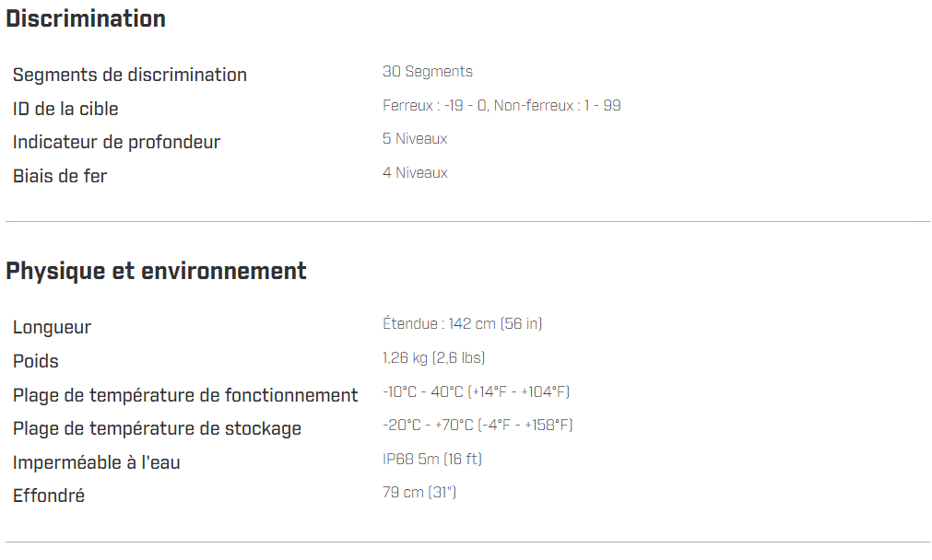Screen dimensions: 932x560
Task: Click the 30 Segments value
Action: click(428, 72)
